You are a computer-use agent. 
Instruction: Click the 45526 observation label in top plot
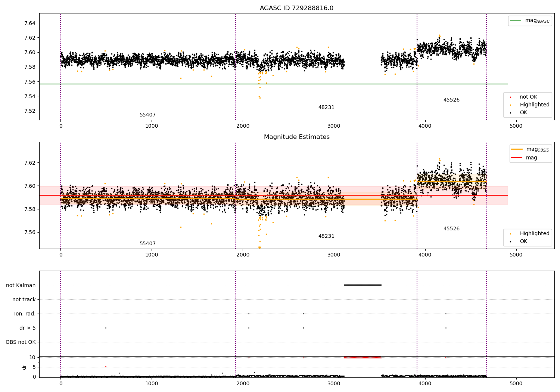451,100
